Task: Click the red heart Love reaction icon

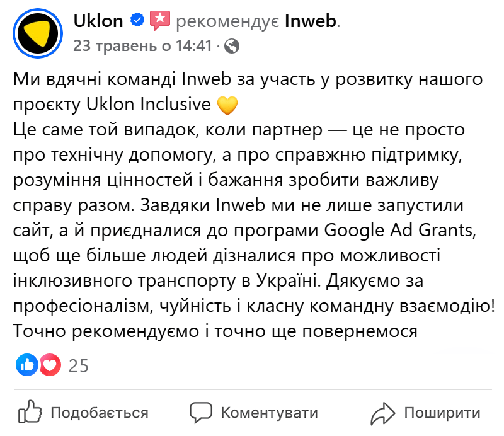Action: (x=49, y=365)
